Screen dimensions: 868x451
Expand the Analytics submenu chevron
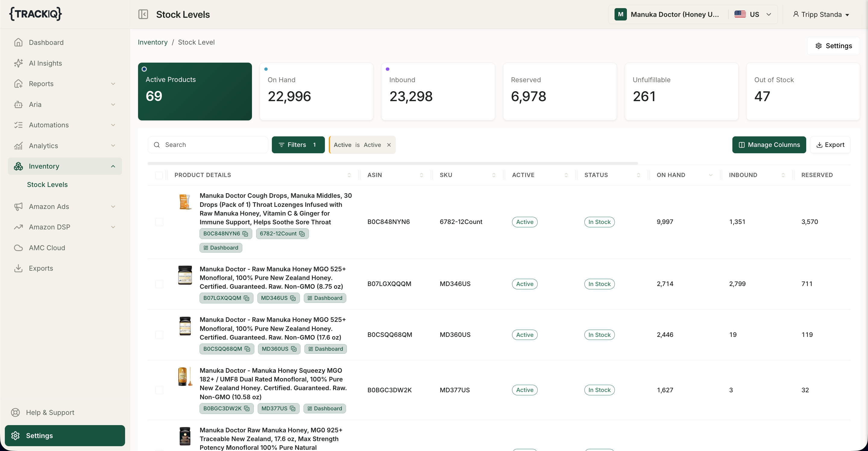(x=113, y=146)
